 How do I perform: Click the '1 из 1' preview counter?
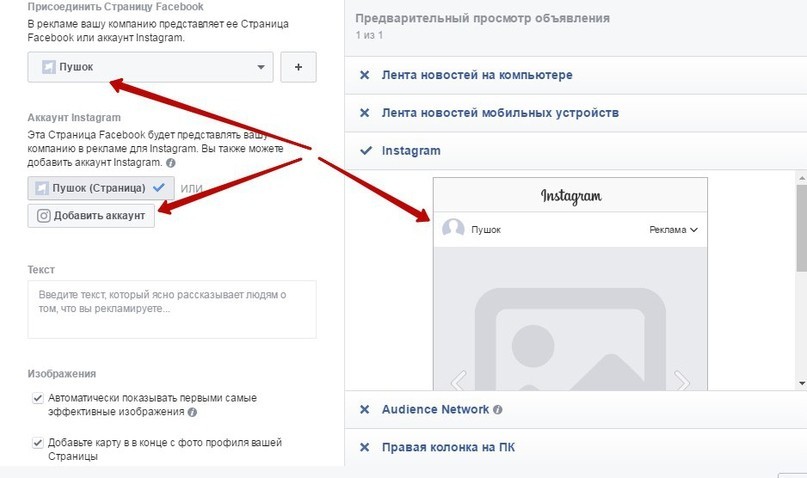click(x=369, y=36)
